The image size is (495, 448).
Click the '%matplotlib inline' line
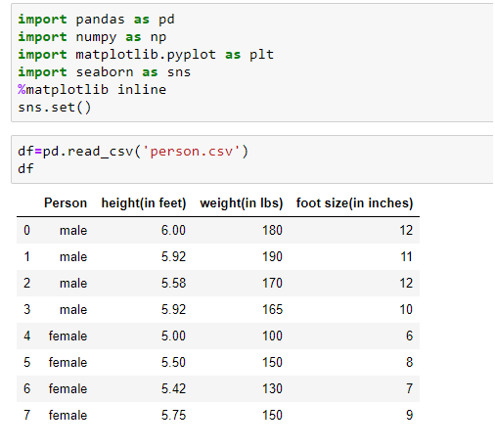pos(92,90)
